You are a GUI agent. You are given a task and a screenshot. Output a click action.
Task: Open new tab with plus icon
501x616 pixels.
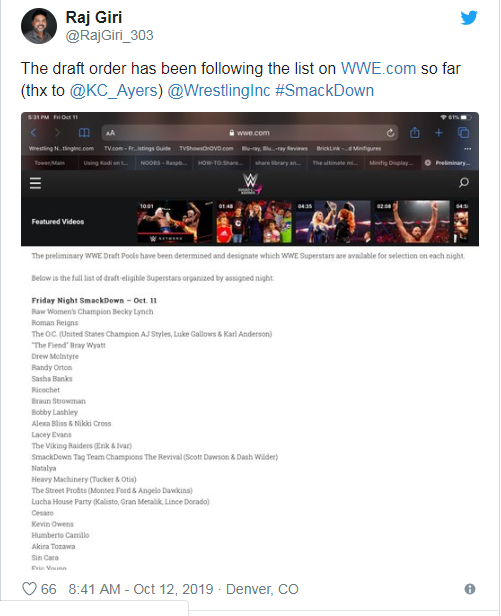point(439,133)
